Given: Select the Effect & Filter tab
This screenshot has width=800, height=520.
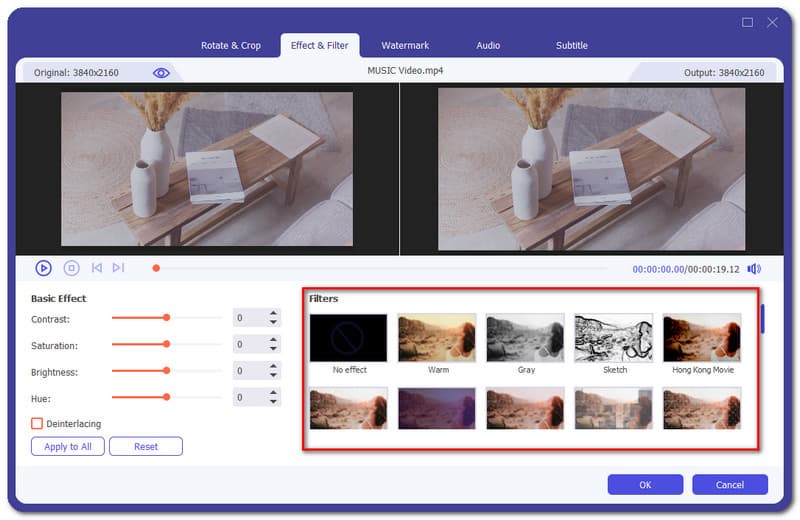Looking at the screenshot, I should 319,45.
